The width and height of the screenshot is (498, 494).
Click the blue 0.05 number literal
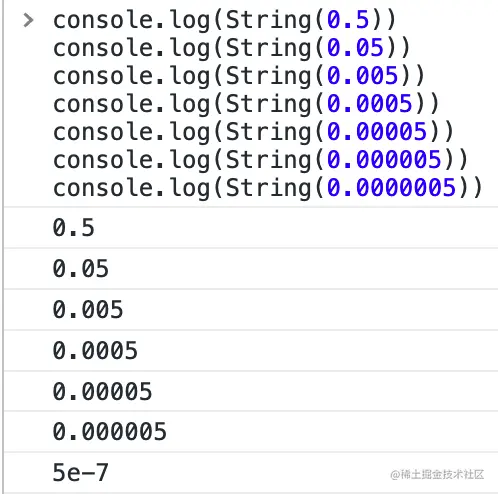coord(355,48)
